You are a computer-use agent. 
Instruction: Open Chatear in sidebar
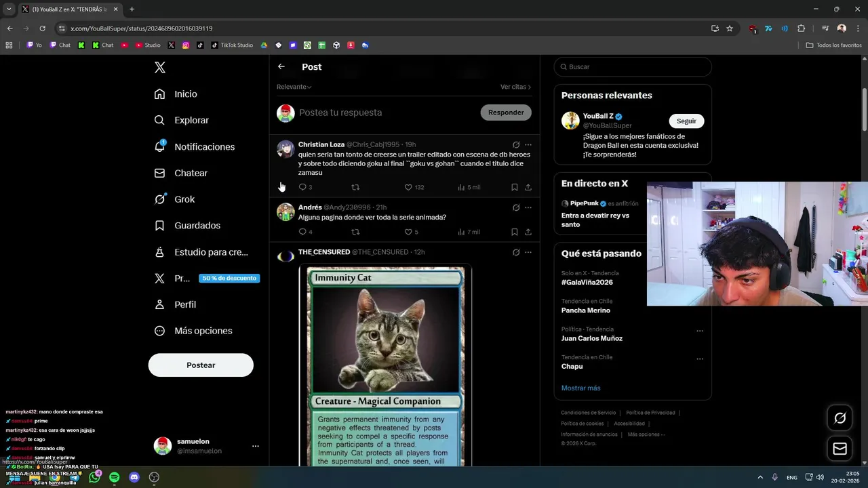tap(181, 173)
